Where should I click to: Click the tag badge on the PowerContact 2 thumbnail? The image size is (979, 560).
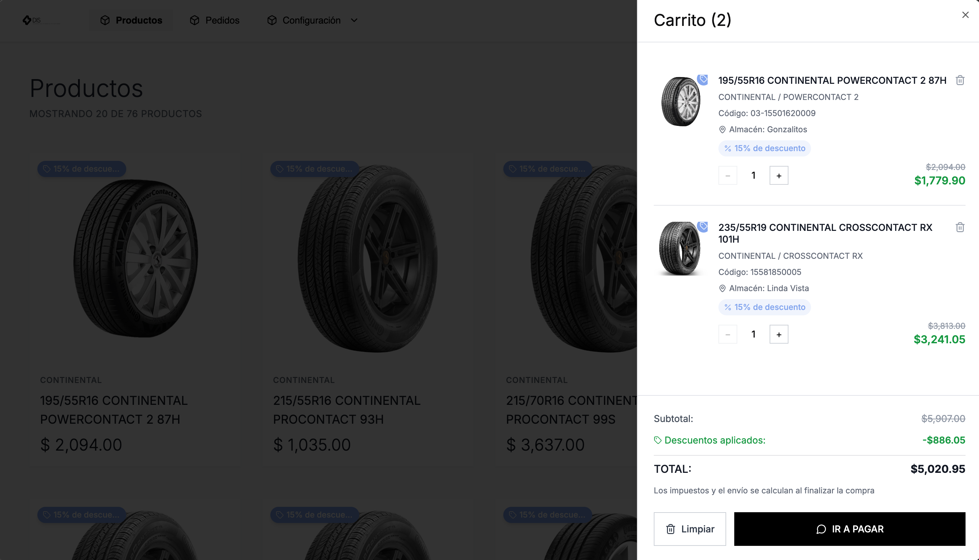[x=703, y=79]
